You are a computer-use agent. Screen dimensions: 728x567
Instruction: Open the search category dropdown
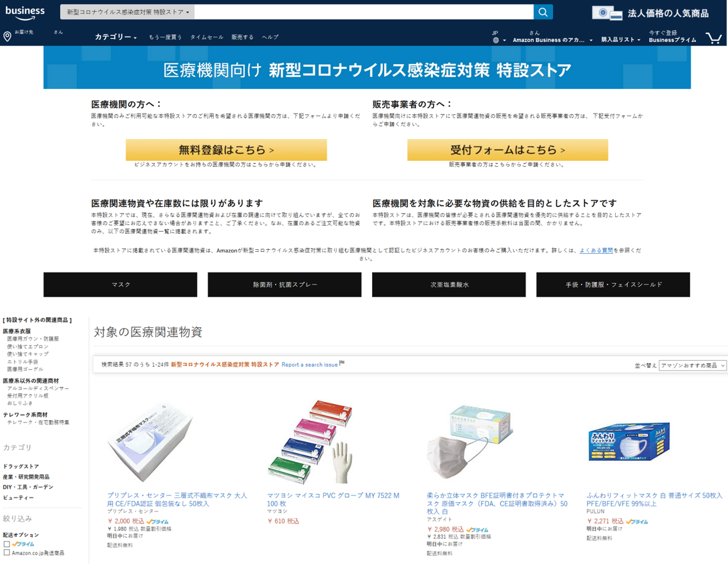click(x=128, y=12)
